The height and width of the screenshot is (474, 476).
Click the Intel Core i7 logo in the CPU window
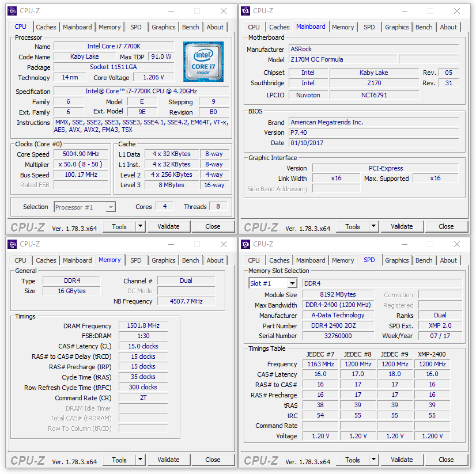pos(203,62)
